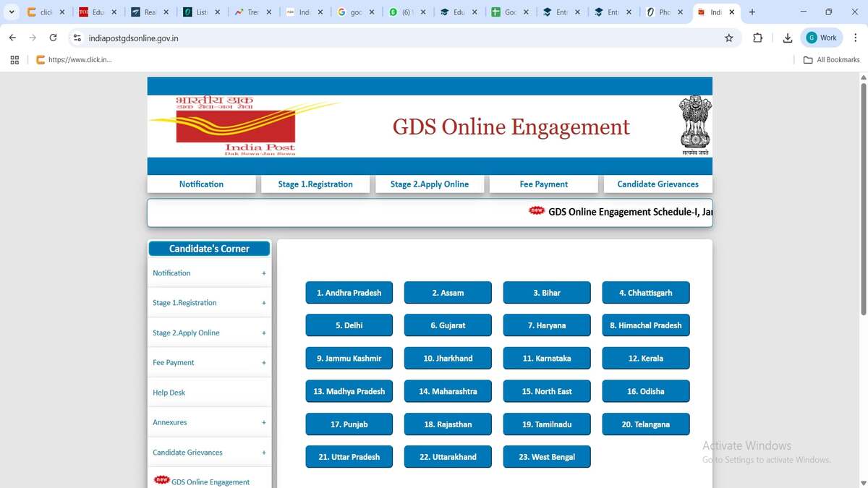Open the apps grid icon in bookmarks bar
The height and width of the screenshot is (488, 868).
point(14,60)
